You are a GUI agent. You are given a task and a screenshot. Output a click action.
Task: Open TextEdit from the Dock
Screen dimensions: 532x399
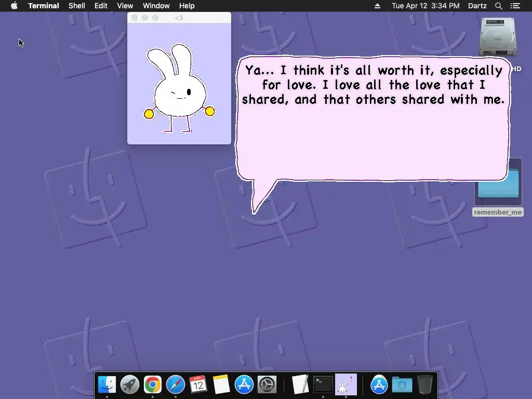300,384
